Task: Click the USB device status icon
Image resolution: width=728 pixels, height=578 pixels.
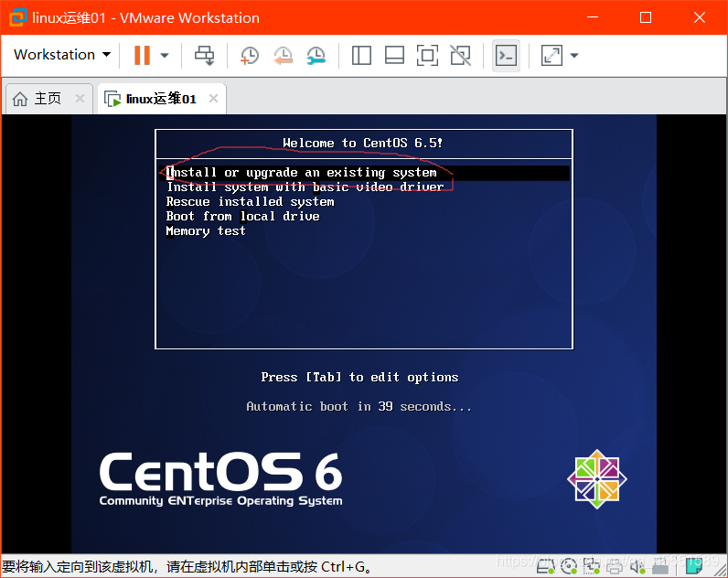Action: tap(659, 566)
